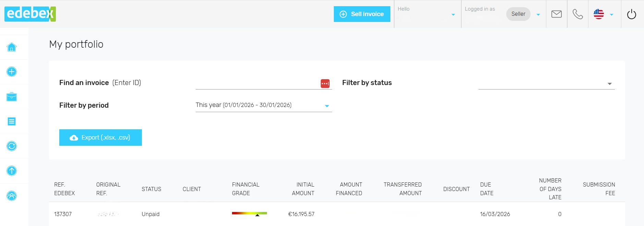Switch the Seller role selector
This screenshot has height=226, width=644.
tap(523, 14)
